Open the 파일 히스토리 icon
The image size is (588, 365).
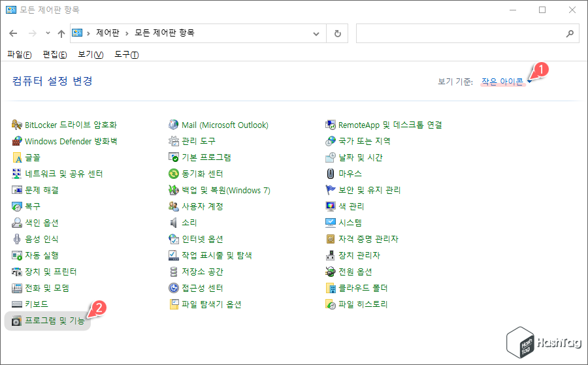pyautogui.click(x=330, y=304)
